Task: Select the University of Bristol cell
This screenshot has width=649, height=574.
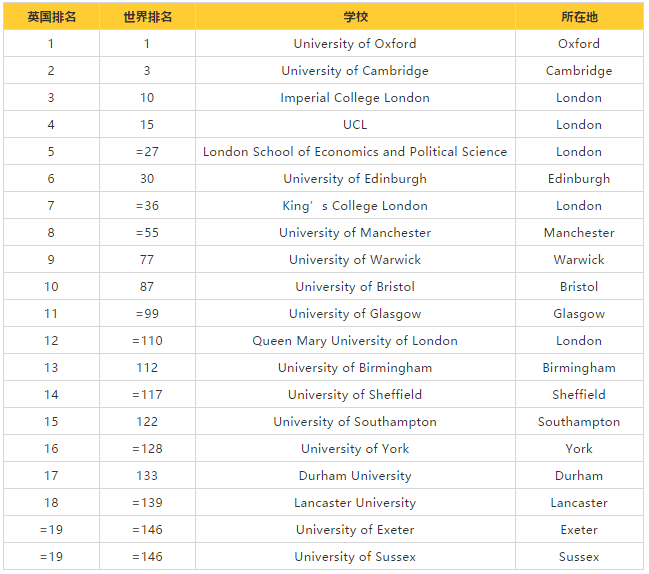Action: pyautogui.click(x=355, y=286)
